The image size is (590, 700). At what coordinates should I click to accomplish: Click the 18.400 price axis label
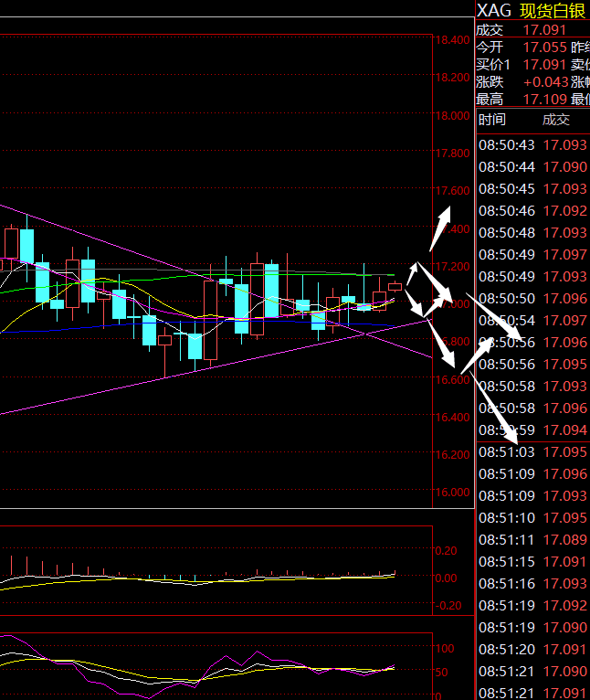click(x=452, y=39)
